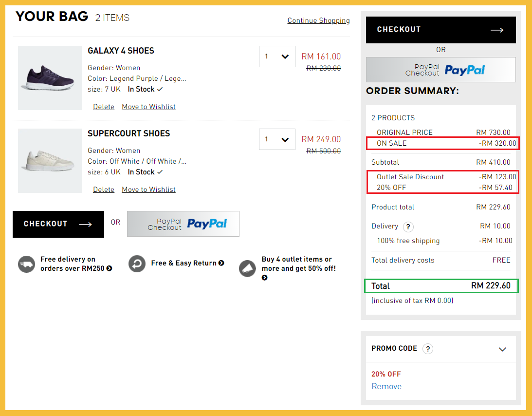This screenshot has height=416, width=532.
Task: Open quantity dropdown for Supercourt Shoes
Action: 277,139
